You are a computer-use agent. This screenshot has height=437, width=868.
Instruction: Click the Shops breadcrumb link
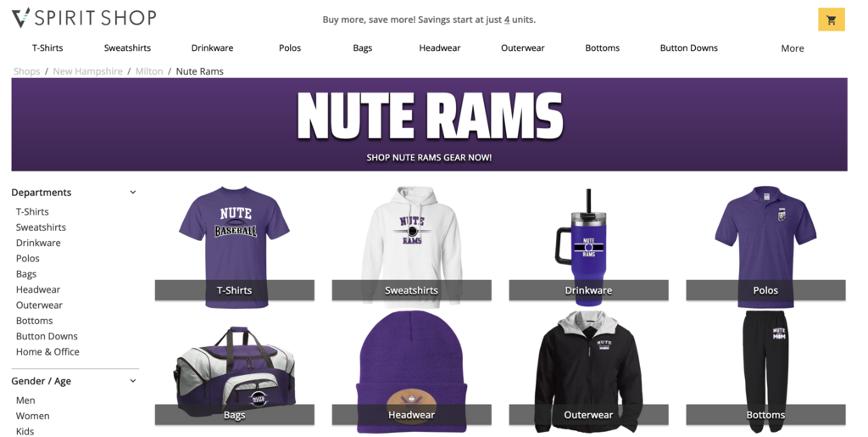click(26, 71)
